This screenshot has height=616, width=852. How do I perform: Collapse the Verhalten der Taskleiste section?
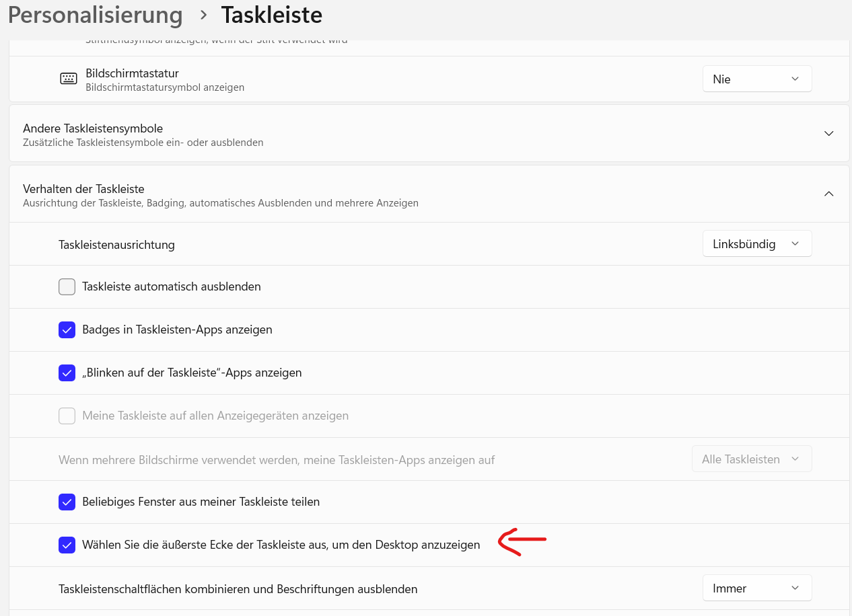[829, 194]
